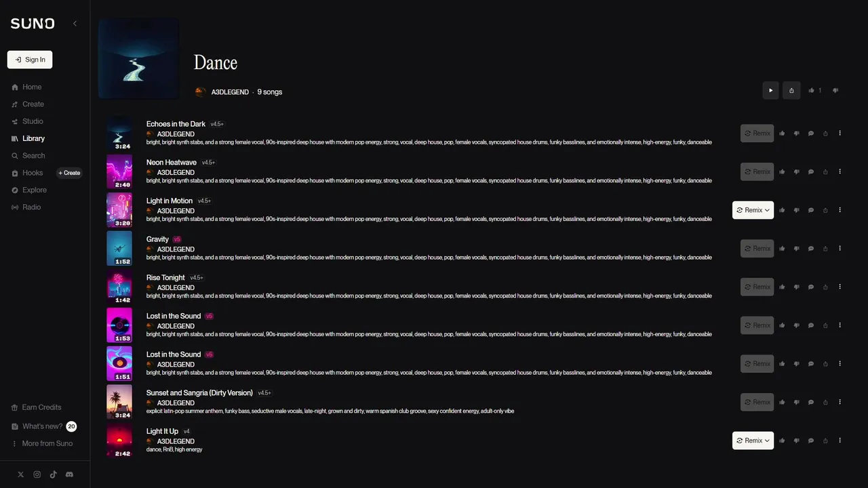Click Remix for Rise Tonight

(757, 287)
